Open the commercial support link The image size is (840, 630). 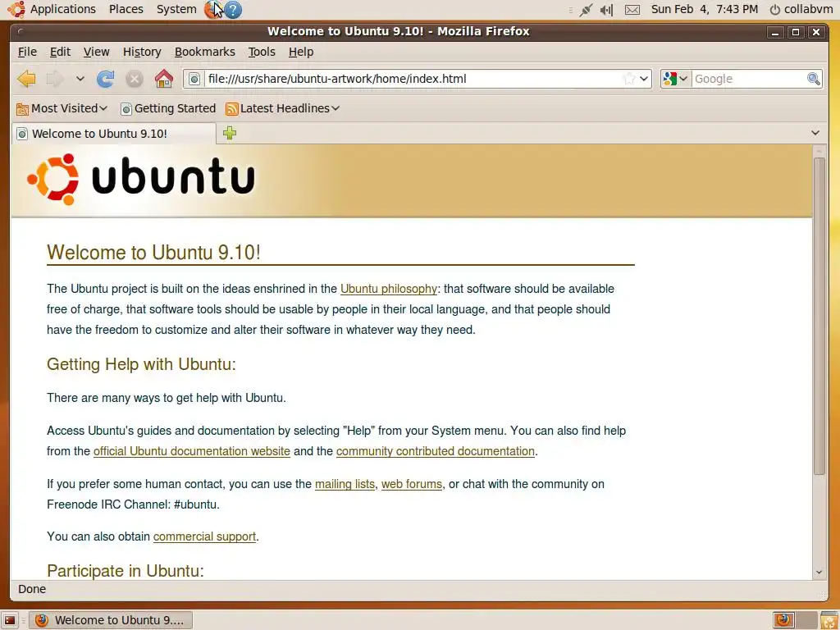[x=204, y=536]
